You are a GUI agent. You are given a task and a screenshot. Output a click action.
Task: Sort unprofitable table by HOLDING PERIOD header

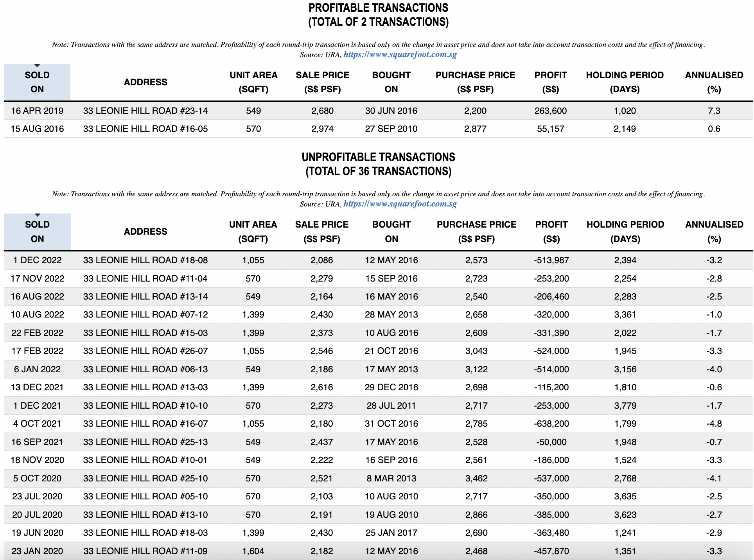[625, 232]
